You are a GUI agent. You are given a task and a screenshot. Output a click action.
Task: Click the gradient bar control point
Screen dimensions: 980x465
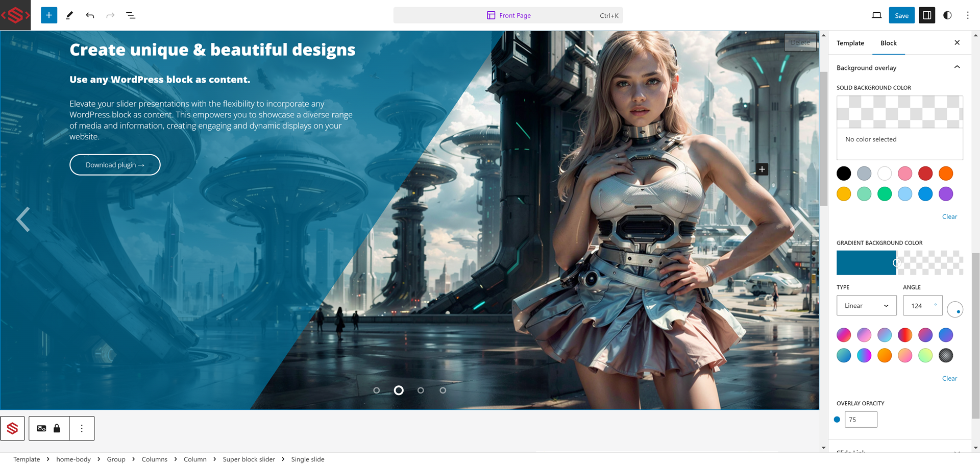897,263
